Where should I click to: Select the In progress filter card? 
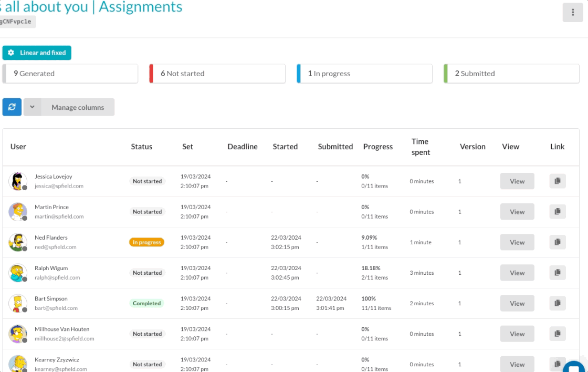click(364, 73)
